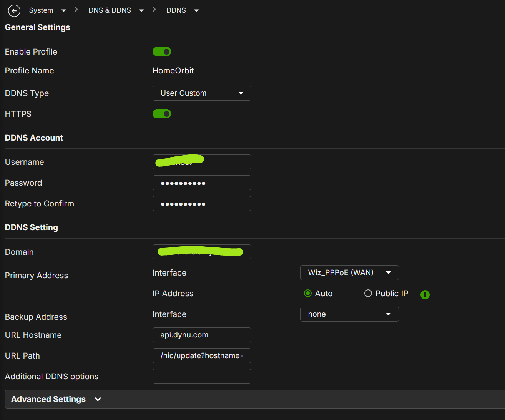Click the DDNS Account heading

[34, 138]
